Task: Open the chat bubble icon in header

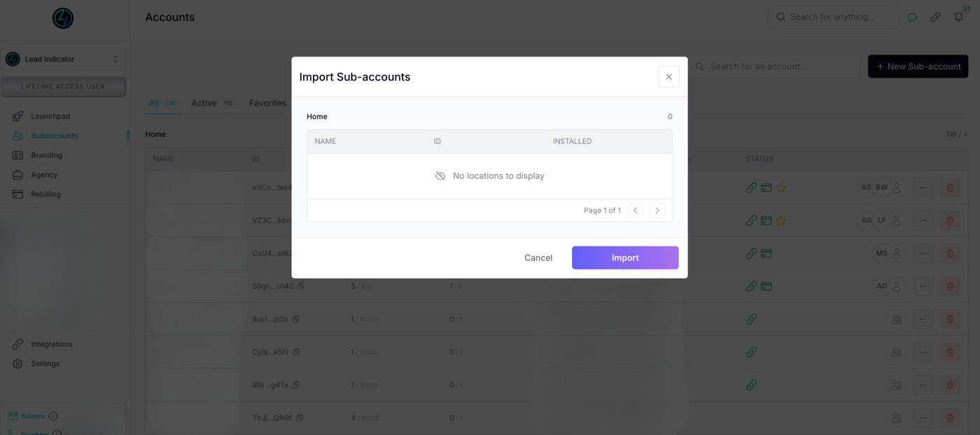Action: [x=912, y=17]
